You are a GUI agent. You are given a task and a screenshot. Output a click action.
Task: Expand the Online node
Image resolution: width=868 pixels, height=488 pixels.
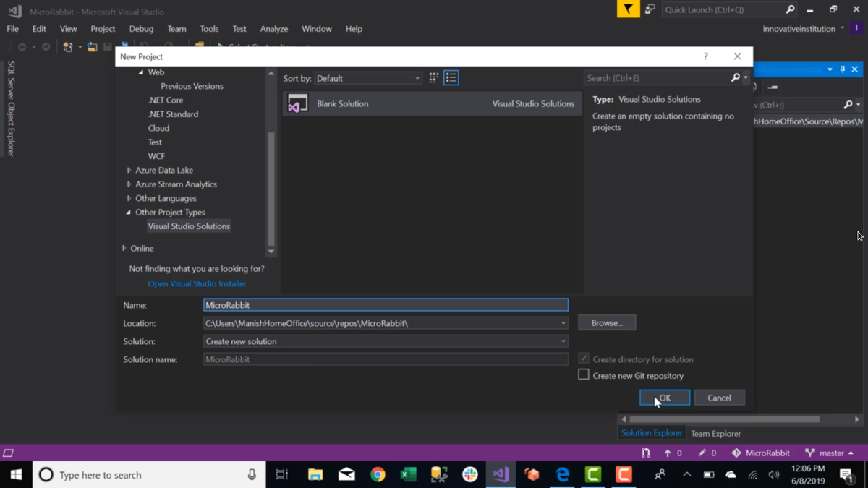point(124,248)
